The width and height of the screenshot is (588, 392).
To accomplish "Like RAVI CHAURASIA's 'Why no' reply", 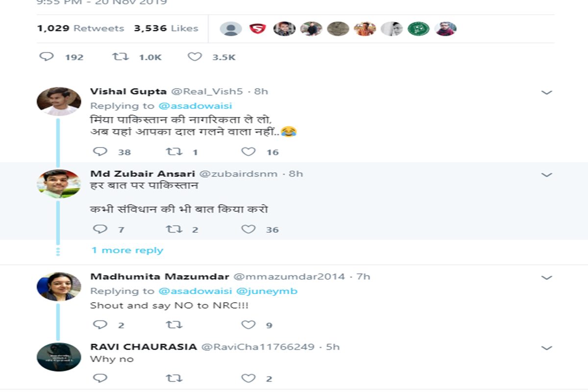I will coord(248,378).
